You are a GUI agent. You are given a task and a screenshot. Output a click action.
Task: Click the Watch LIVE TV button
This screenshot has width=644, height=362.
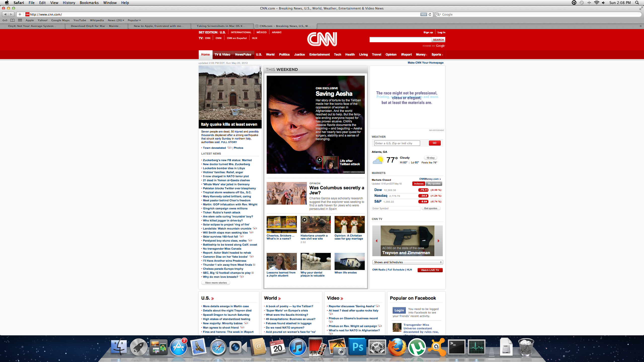430,270
